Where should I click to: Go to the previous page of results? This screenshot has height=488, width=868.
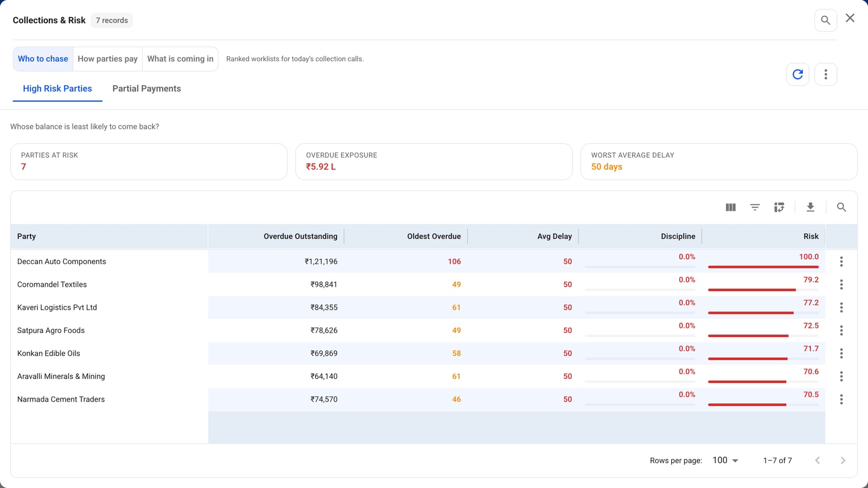818,460
